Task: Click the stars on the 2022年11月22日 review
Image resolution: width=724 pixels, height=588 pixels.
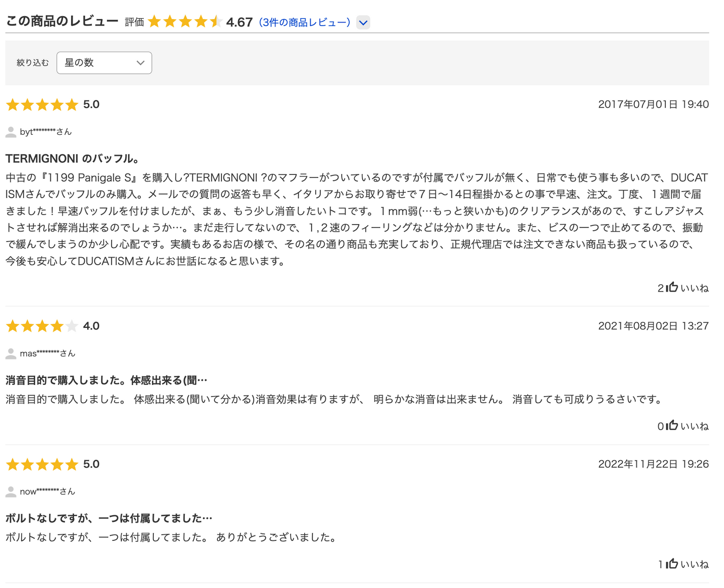Action: [42, 465]
